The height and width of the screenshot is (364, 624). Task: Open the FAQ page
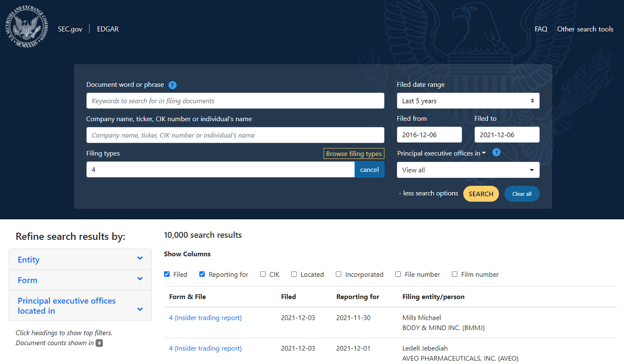pyautogui.click(x=541, y=29)
